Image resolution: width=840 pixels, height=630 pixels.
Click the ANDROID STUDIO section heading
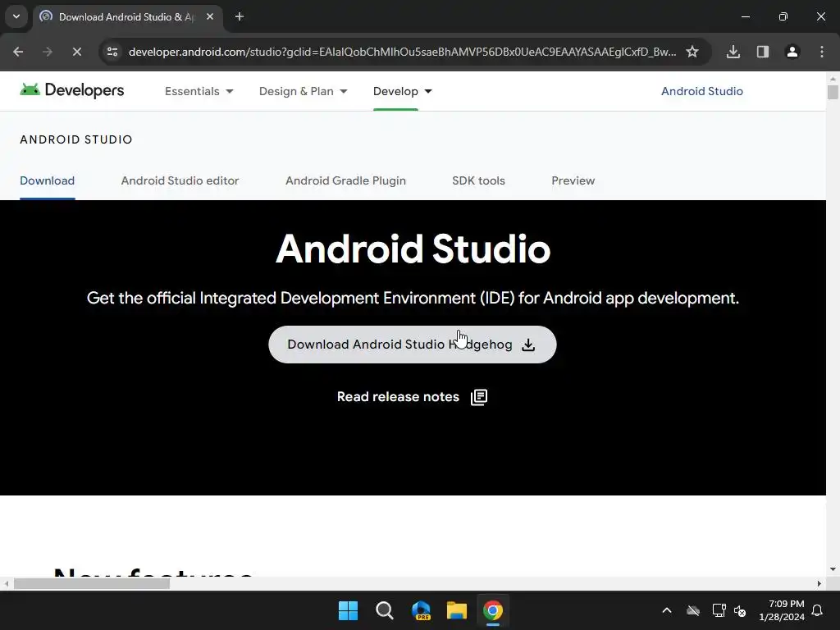pos(76,139)
